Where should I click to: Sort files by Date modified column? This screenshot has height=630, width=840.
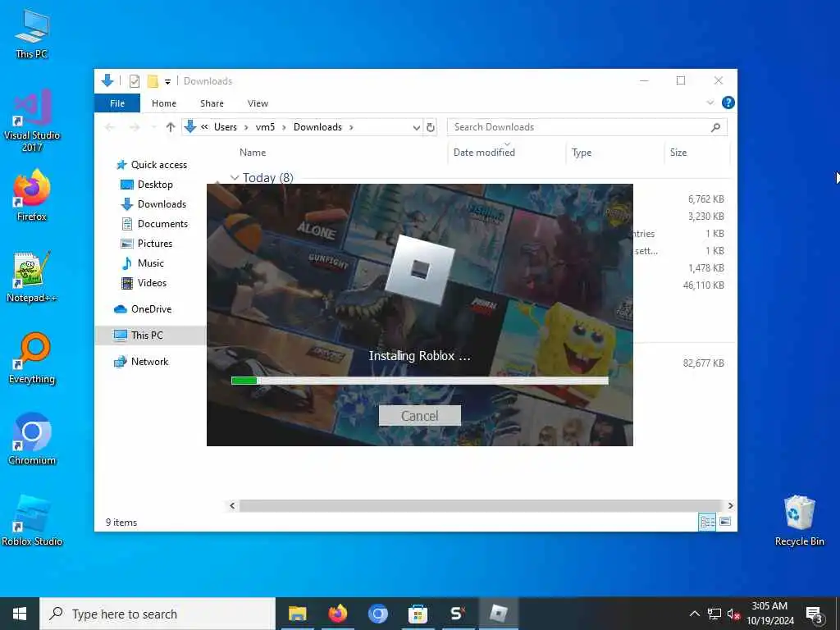484,153
